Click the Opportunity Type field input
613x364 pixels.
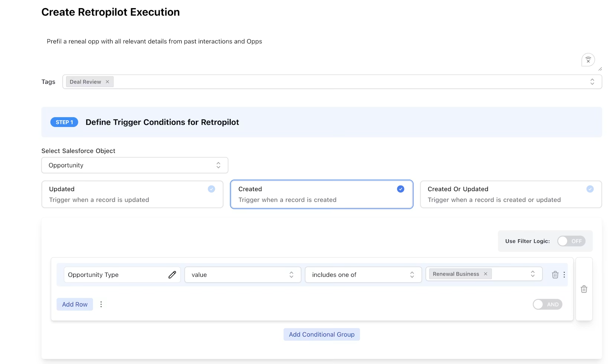[122, 275]
